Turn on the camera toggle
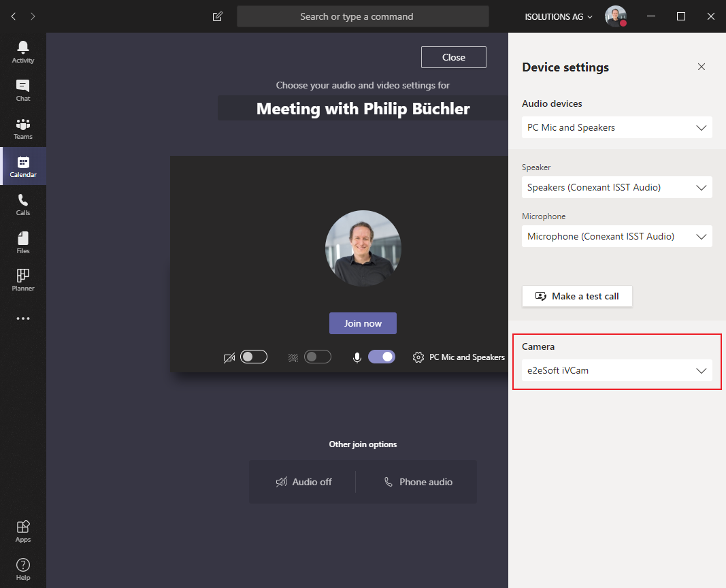This screenshot has height=588, width=726. (254, 357)
